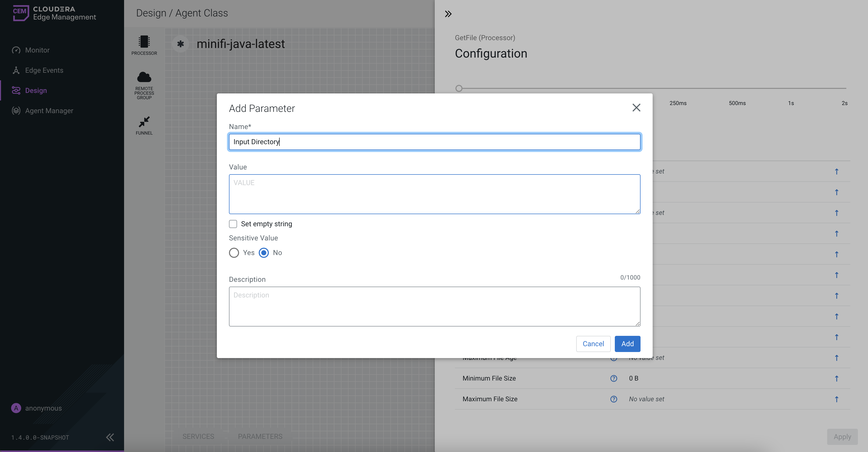Viewport: 868px width, 452px height.
Task: Select Yes for Sensitive Value
Action: (234, 253)
